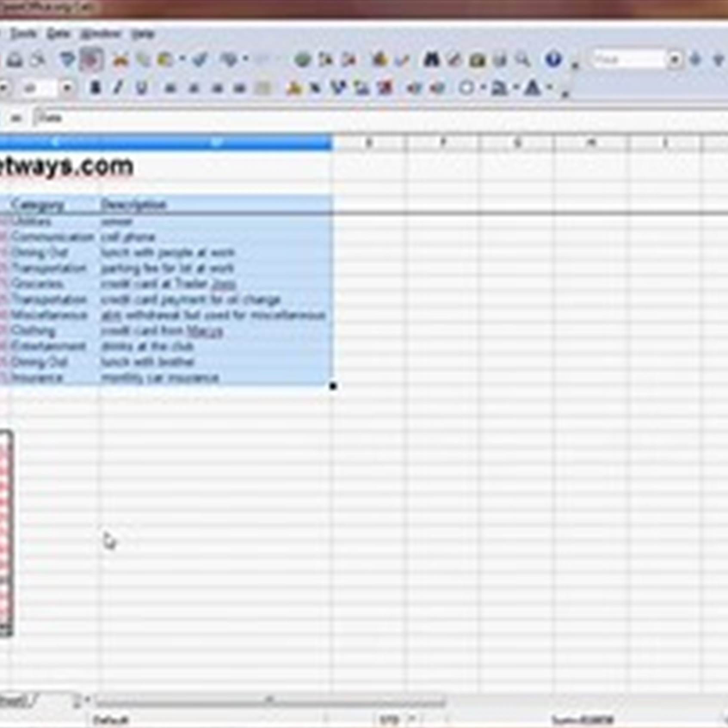Center cell contents horizontally
Viewport: 728px width, 728px height.
[194, 88]
